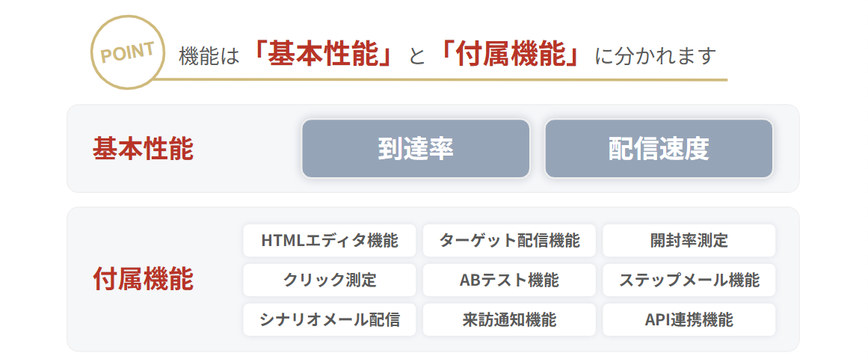This screenshot has width=868, height=359.
Task: Click the POINT circle badge
Action: tap(127, 52)
